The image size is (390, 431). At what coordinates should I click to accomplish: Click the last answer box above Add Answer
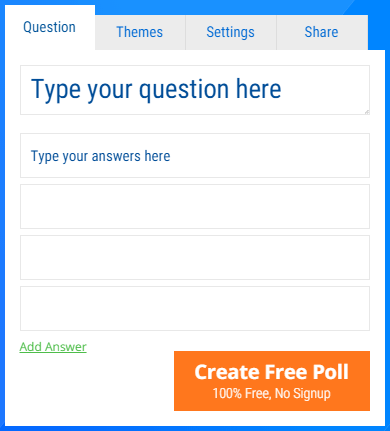(195, 309)
